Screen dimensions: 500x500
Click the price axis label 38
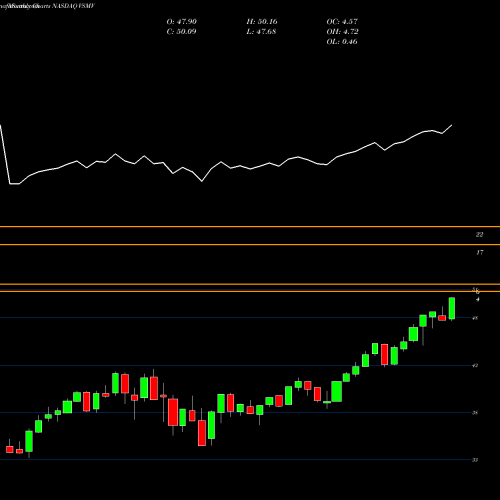click(x=475, y=413)
